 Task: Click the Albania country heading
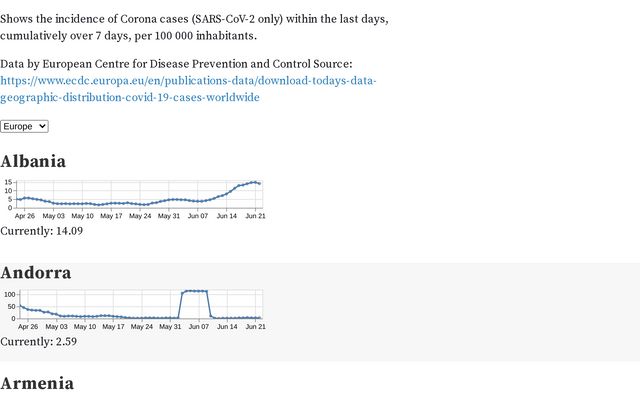(x=33, y=161)
